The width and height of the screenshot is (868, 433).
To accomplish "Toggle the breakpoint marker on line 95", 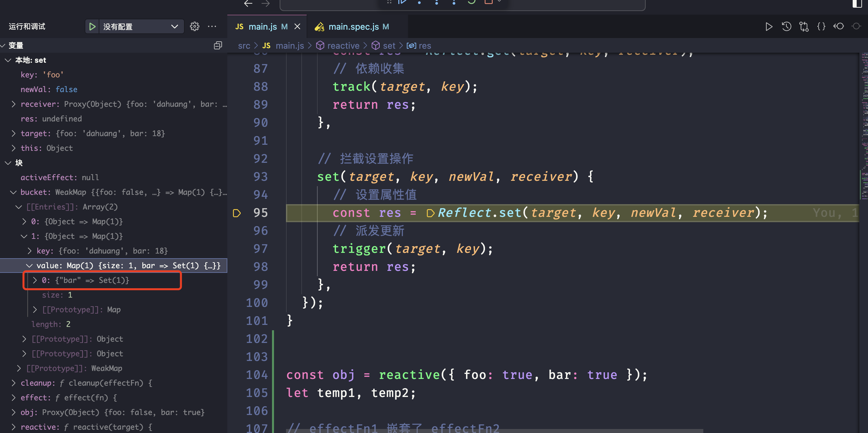I will click(x=237, y=213).
